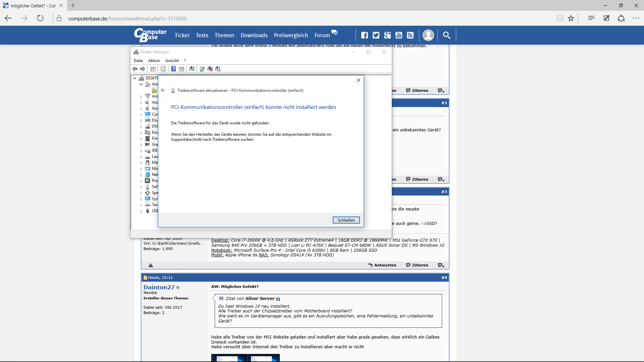Image resolution: width=644 pixels, height=362 pixels.
Task: Click the RSS feed icon
Action: (410, 35)
